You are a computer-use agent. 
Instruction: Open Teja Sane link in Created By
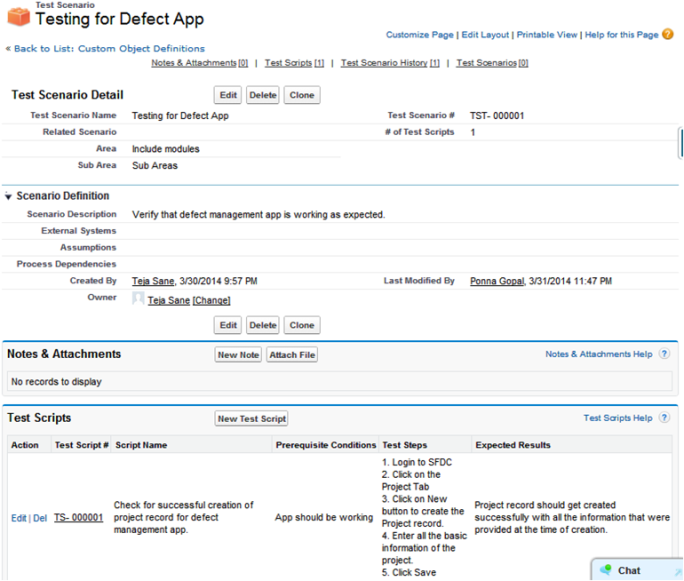click(153, 281)
